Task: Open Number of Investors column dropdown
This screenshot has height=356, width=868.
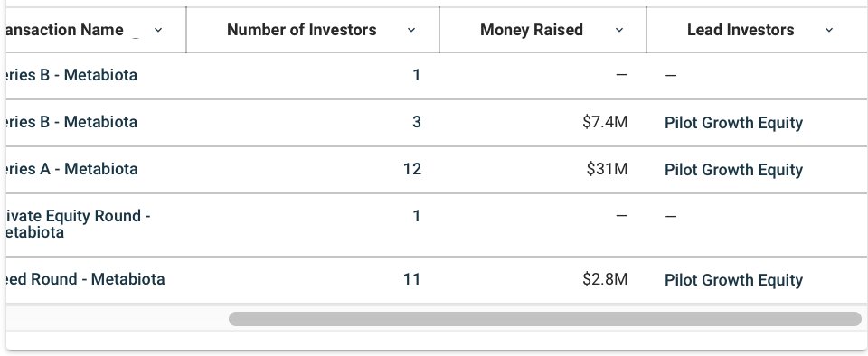Action: point(410,30)
